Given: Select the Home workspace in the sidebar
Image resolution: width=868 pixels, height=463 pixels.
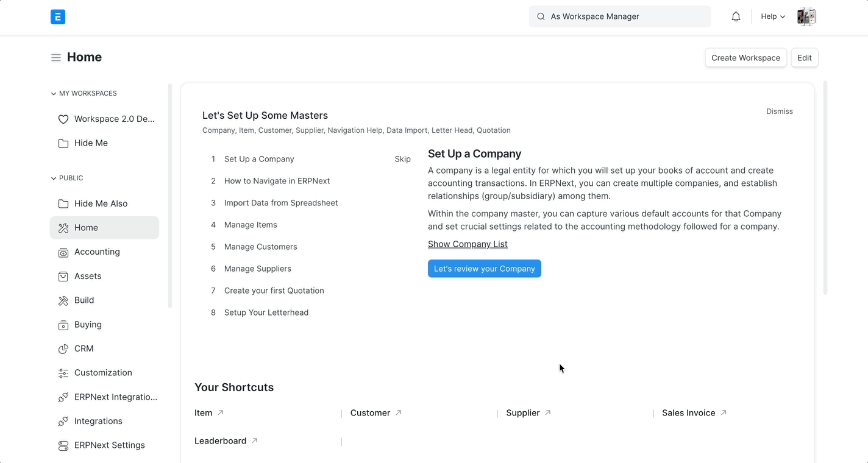Looking at the screenshot, I should [x=86, y=227].
